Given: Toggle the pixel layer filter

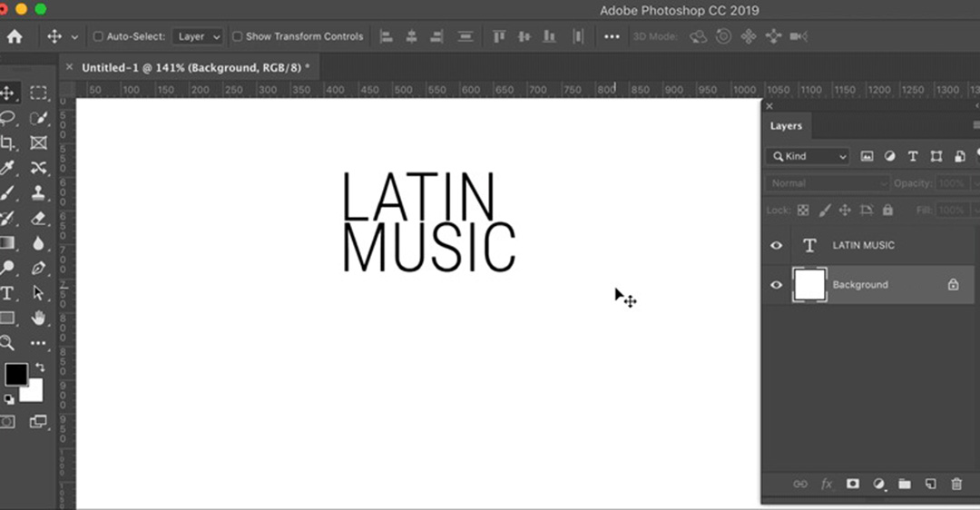Looking at the screenshot, I should click(867, 156).
